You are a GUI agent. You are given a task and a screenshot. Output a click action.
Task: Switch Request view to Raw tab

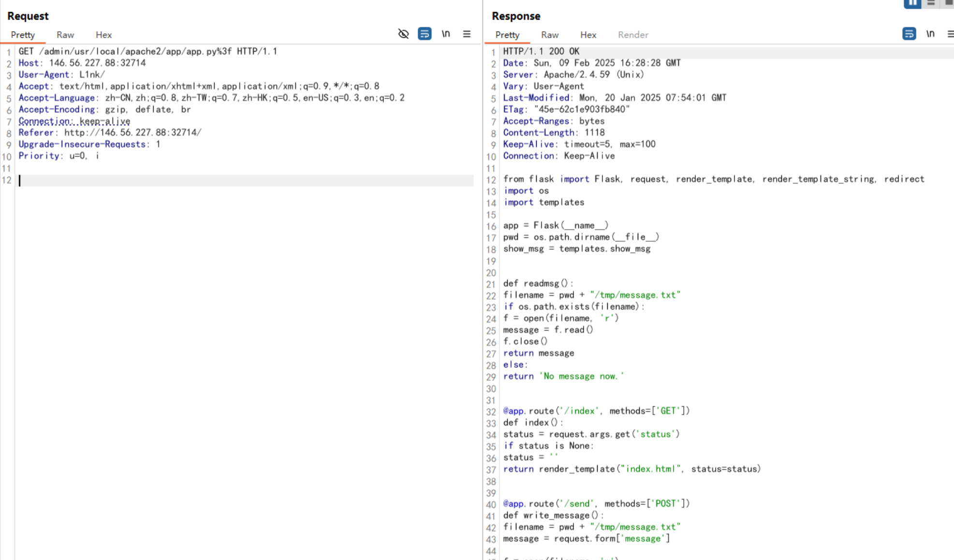point(65,35)
